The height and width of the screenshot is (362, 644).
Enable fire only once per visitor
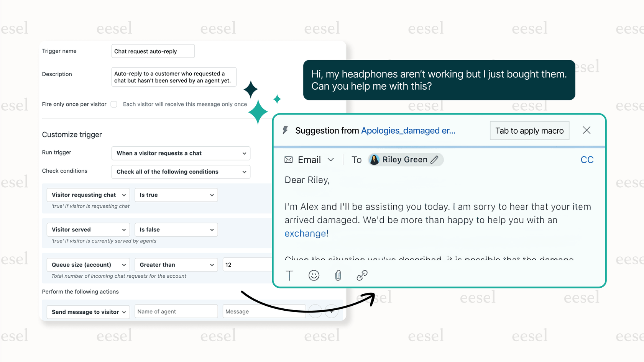pyautogui.click(x=114, y=104)
